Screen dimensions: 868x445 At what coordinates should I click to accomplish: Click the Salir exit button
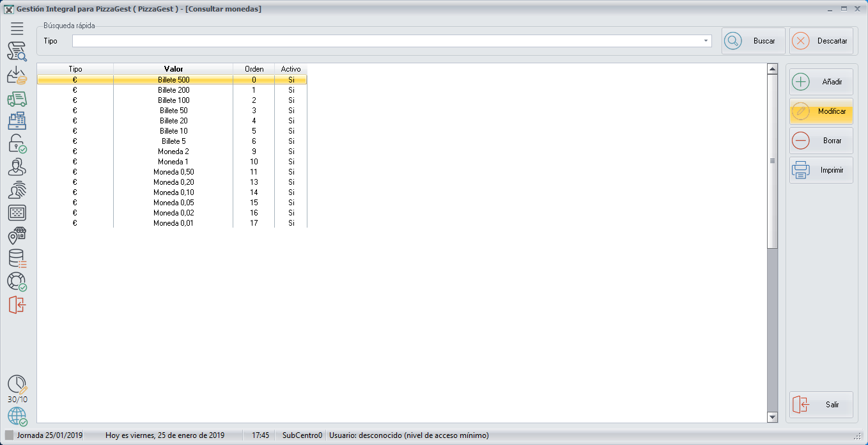point(821,405)
